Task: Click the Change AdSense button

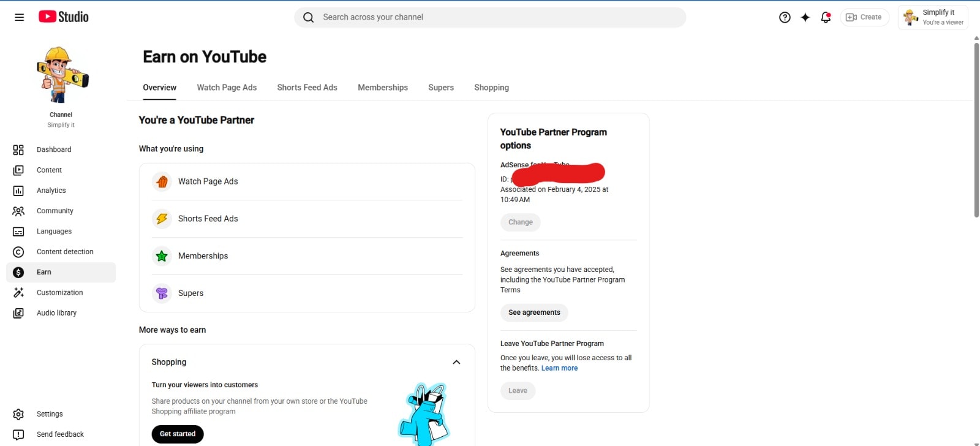Action: pyautogui.click(x=521, y=222)
